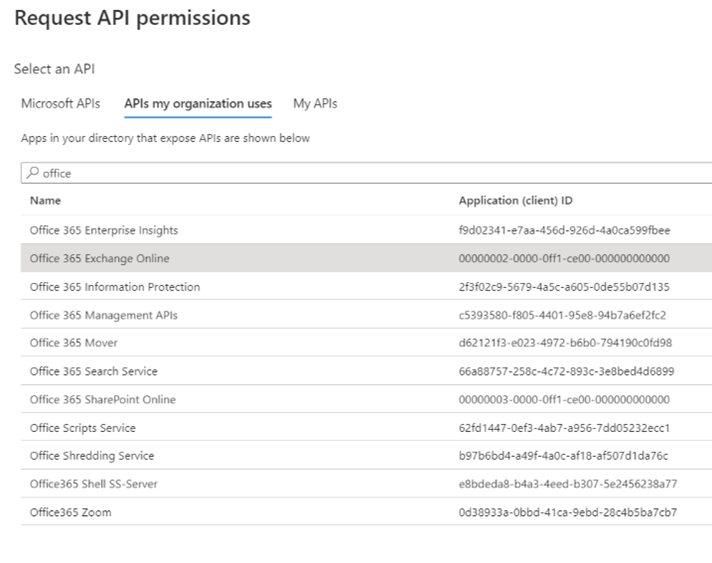Select Office Shredding Service
712x563 pixels.
(x=92, y=456)
